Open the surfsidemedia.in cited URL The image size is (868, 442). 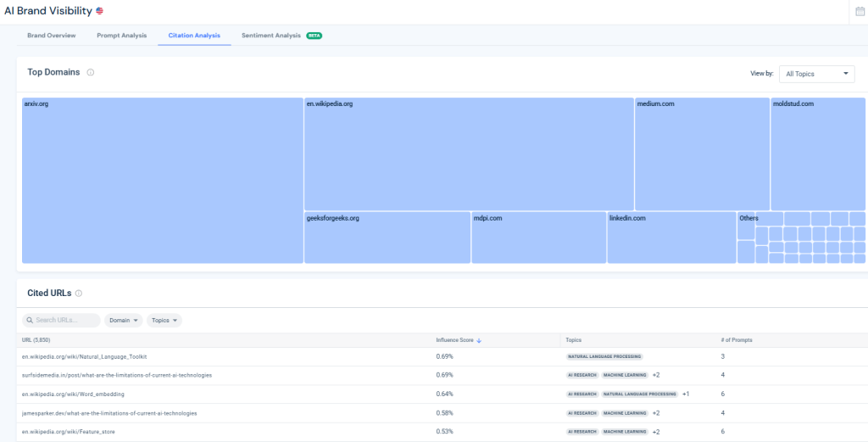coord(105,375)
